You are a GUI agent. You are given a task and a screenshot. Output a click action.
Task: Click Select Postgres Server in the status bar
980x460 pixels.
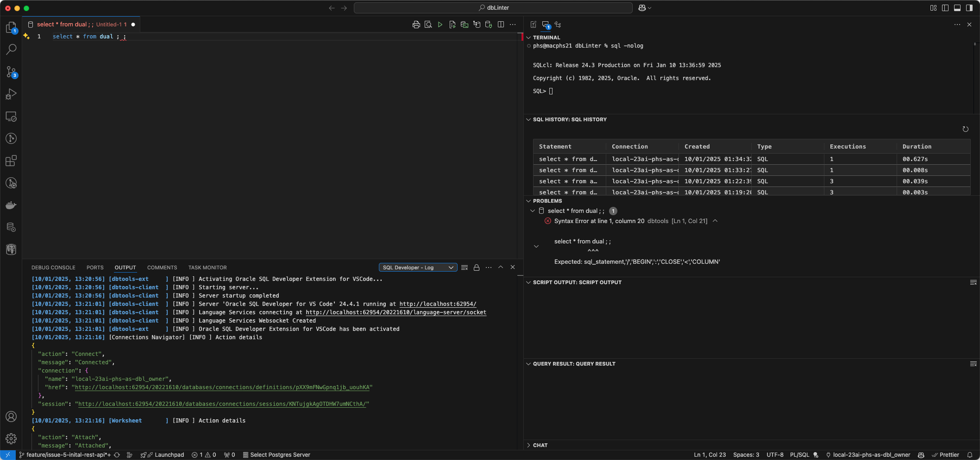(276, 455)
